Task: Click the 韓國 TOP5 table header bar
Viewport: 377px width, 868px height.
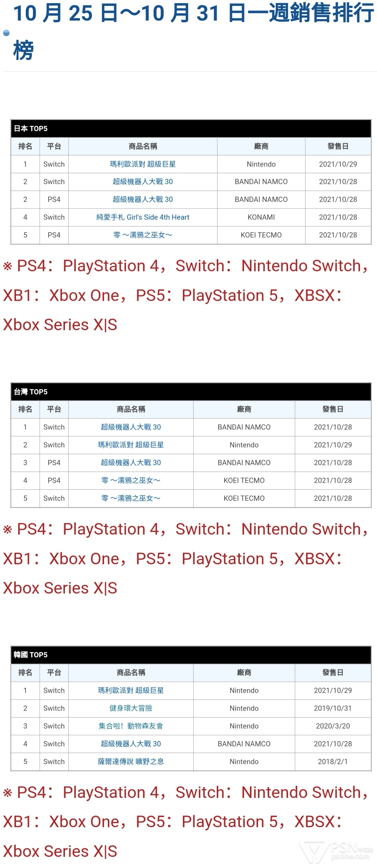Action: click(x=191, y=655)
